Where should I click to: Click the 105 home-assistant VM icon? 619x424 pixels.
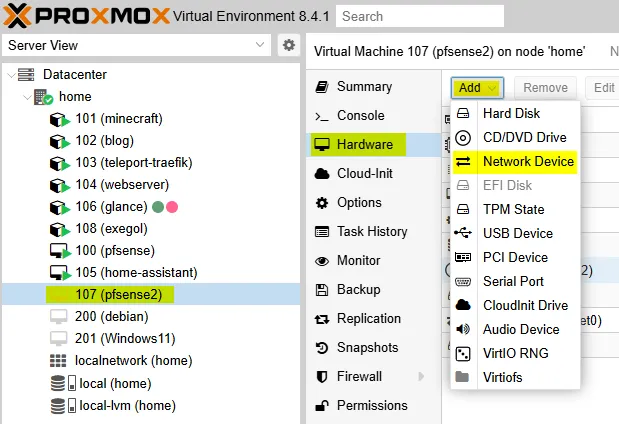[59, 273]
